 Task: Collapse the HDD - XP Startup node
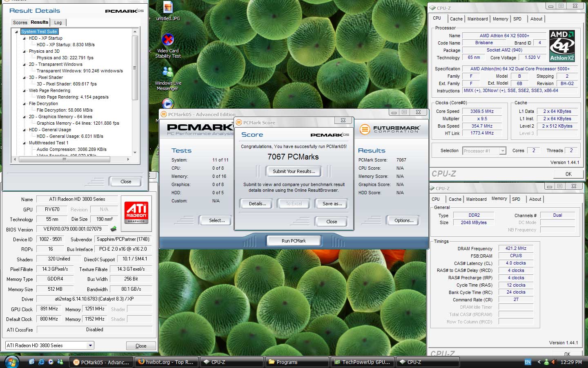coord(24,38)
